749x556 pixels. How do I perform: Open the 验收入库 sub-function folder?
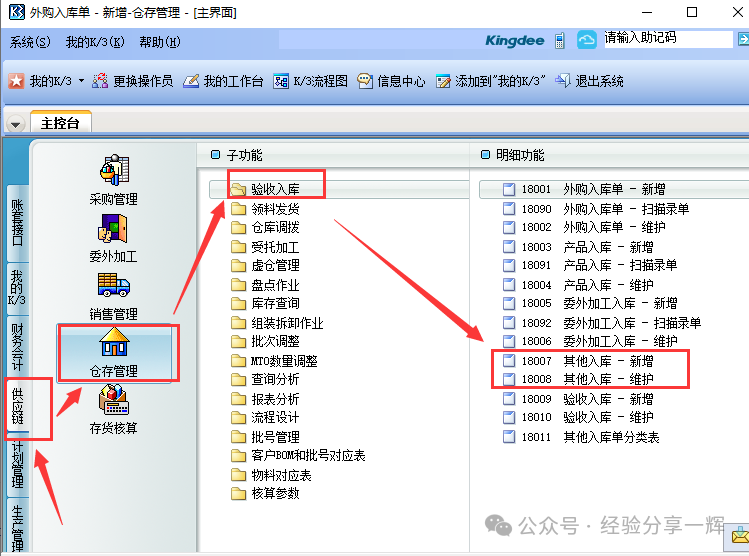click(x=274, y=189)
